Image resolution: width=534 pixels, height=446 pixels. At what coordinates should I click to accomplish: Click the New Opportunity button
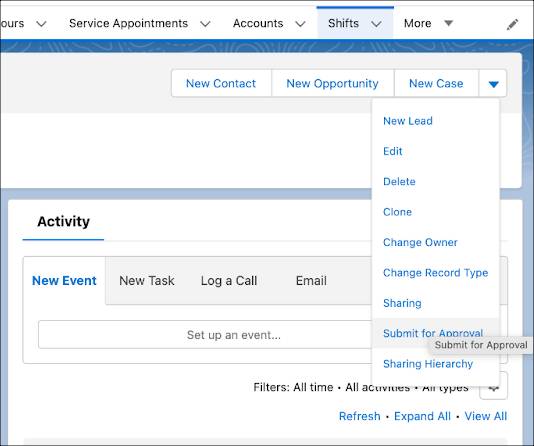click(332, 83)
